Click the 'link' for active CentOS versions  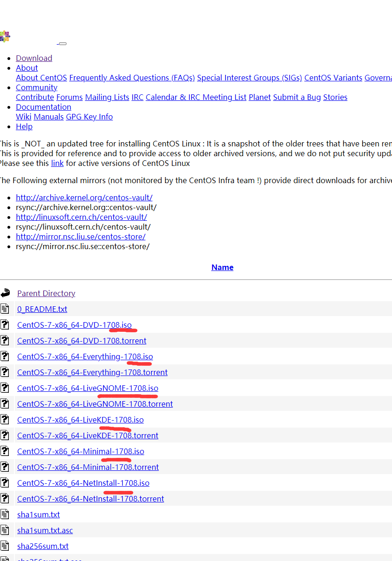[x=57, y=163]
